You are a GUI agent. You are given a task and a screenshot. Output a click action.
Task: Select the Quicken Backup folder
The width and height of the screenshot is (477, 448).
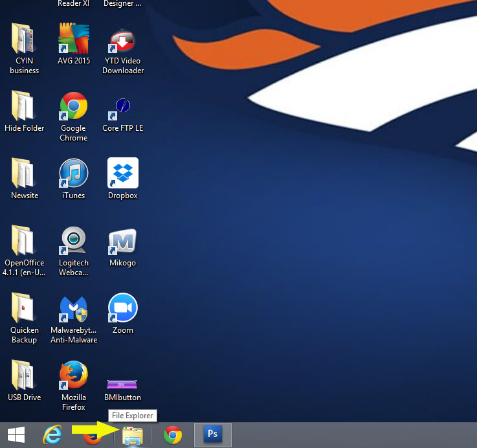click(24, 309)
